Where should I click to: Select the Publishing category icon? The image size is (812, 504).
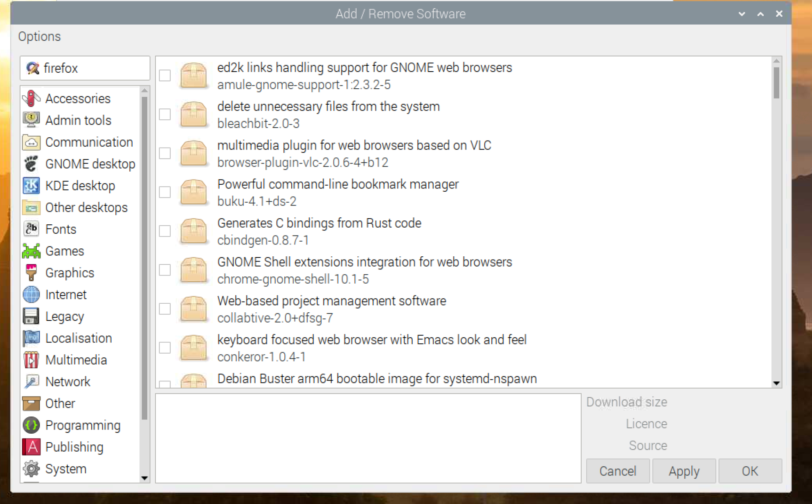[x=30, y=447]
